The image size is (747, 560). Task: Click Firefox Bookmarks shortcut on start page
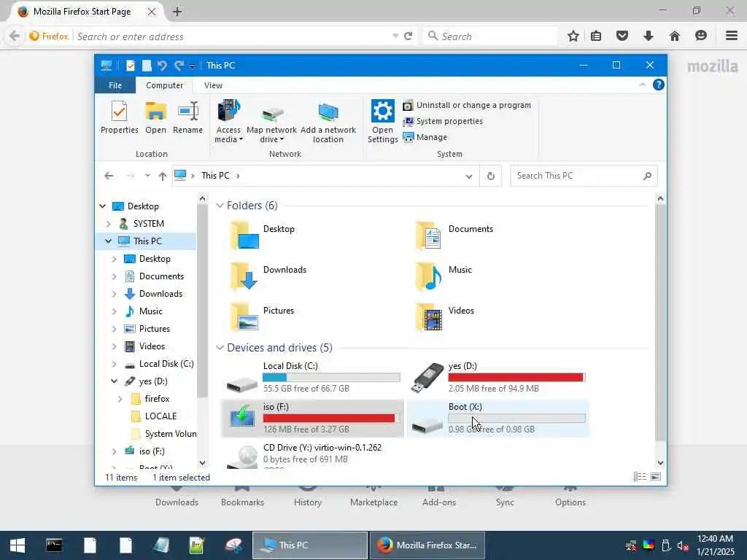[242, 496]
